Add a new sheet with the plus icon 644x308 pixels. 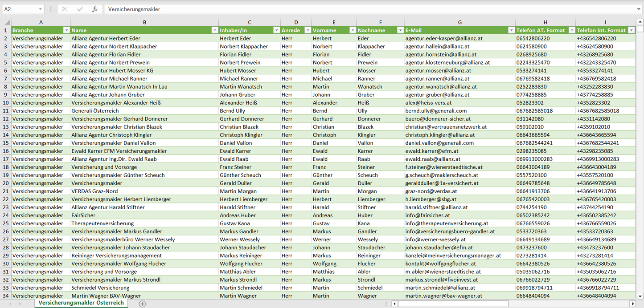tap(142, 304)
